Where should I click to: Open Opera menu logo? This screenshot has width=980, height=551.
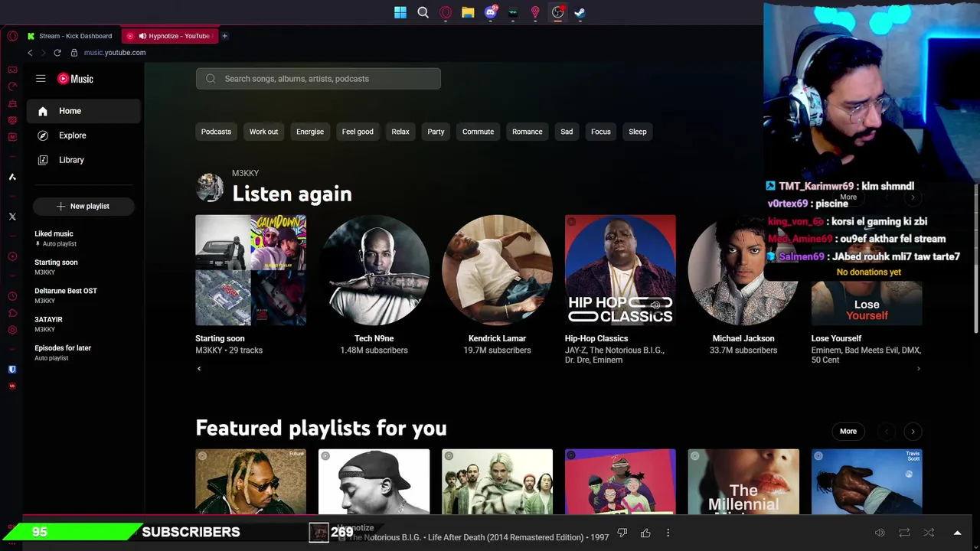tap(12, 36)
